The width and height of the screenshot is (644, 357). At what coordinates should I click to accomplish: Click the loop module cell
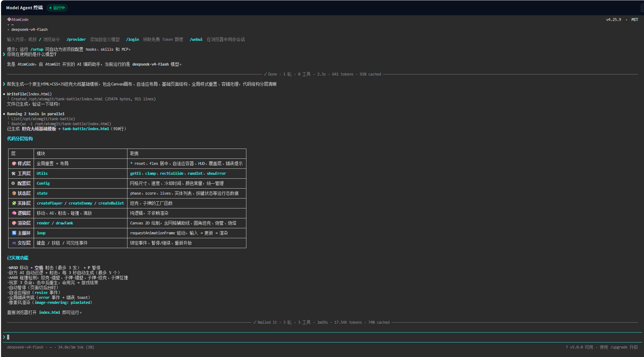point(41,233)
